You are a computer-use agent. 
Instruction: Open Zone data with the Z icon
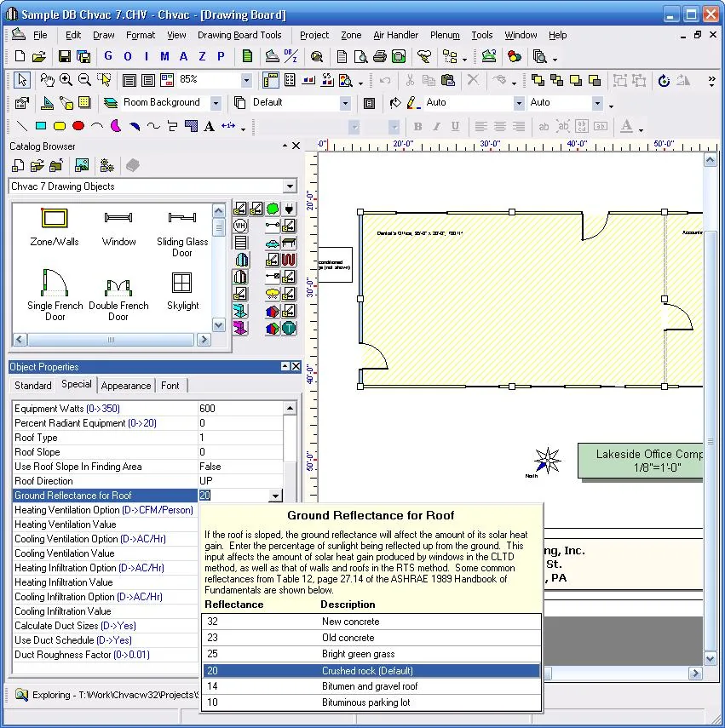pos(202,56)
